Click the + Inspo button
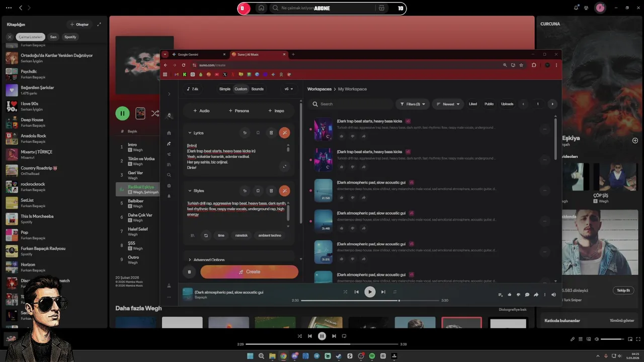The image size is (644, 362). point(276,111)
